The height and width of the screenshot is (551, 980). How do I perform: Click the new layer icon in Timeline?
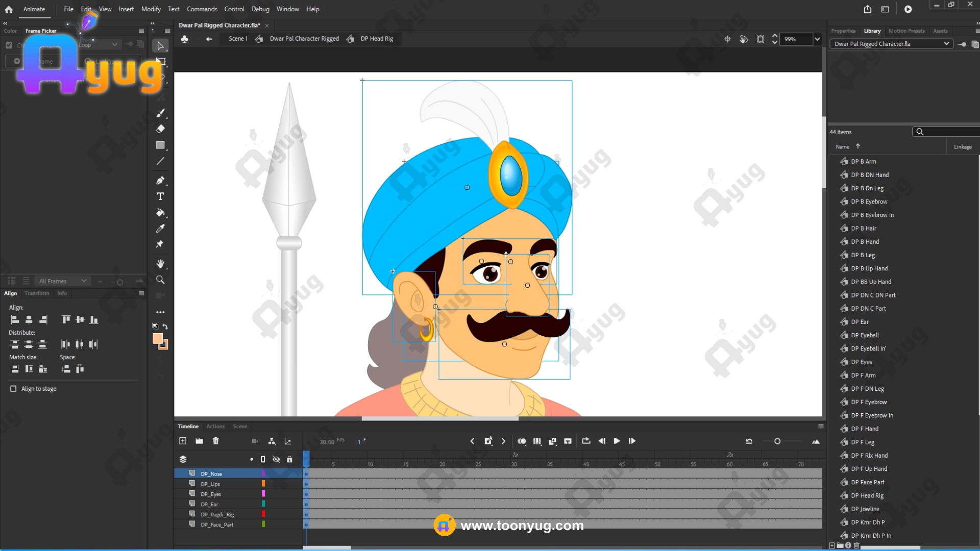click(x=183, y=441)
